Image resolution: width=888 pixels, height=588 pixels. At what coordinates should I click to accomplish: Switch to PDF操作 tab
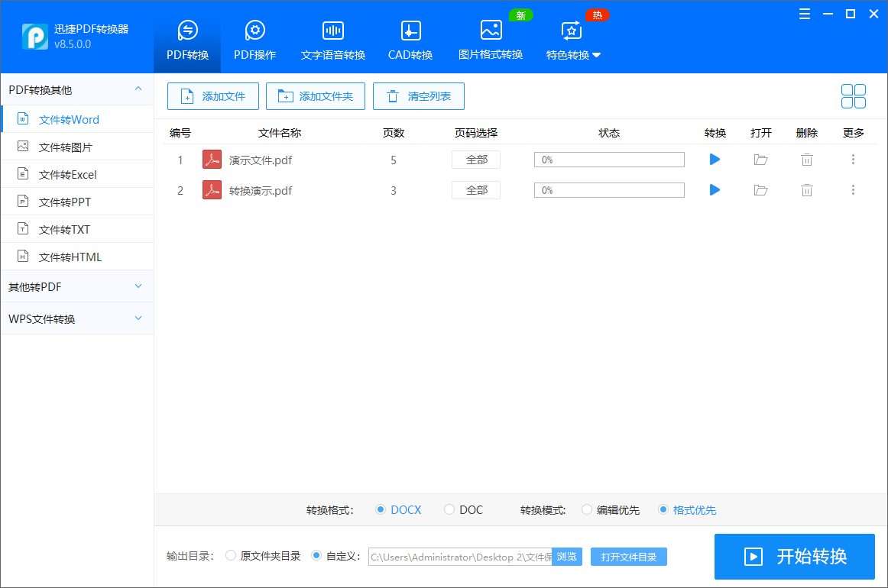(254, 40)
